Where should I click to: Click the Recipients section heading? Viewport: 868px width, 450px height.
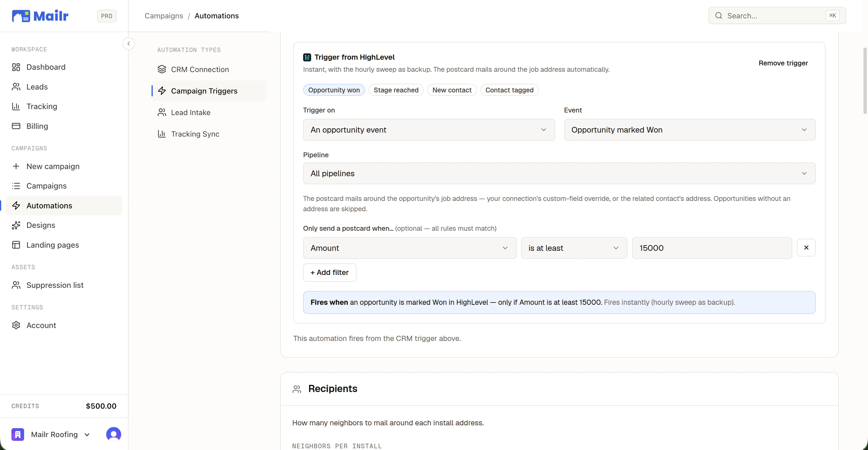(x=333, y=389)
